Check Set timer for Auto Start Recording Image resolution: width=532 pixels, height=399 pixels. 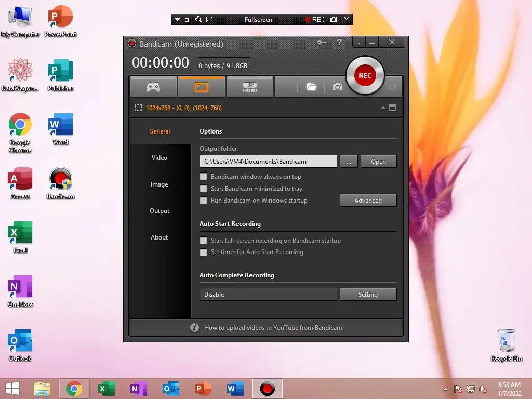203,252
